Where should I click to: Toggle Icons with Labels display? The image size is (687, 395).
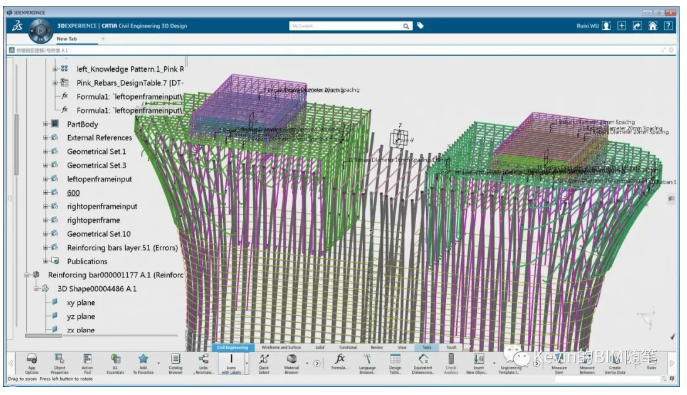tap(231, 363)
